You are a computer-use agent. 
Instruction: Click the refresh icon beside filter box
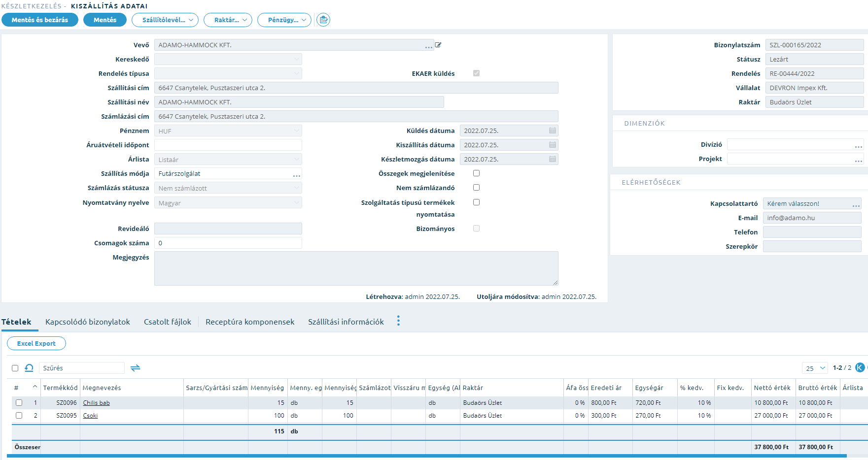(x=29, y=368)
